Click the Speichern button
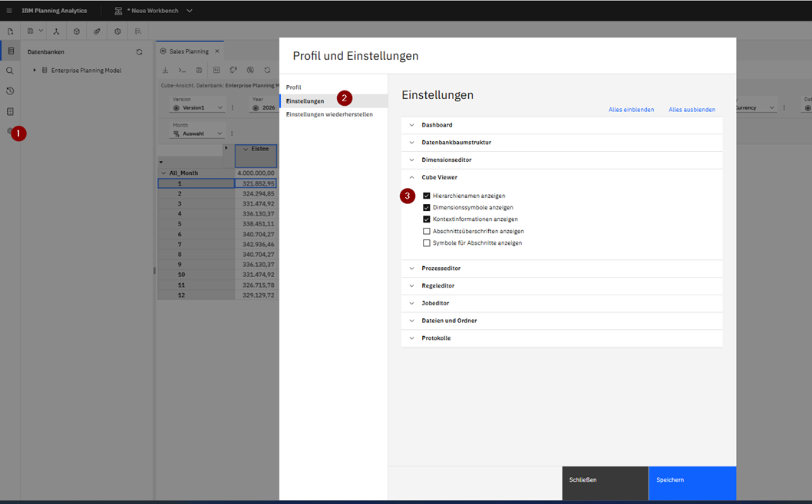 point(692,480)
